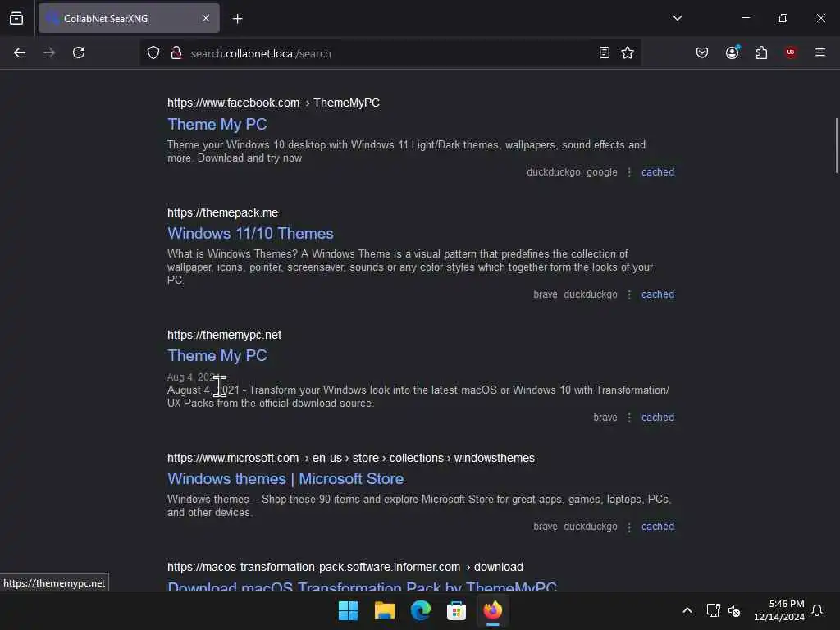Click the address bar URL field

click(x=391, y=53)
